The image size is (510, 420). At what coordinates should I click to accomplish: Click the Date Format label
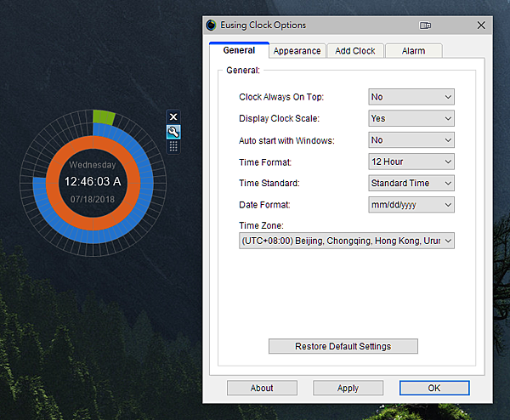[264, 205]
